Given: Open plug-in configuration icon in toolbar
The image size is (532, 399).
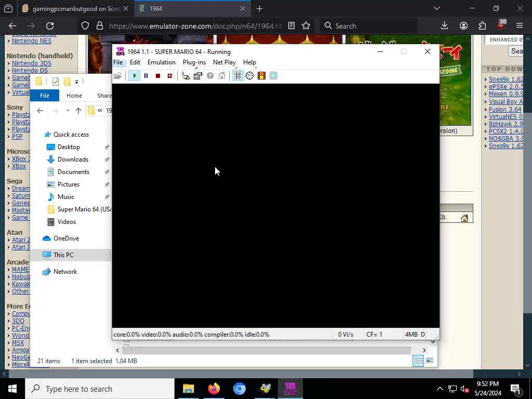Looking at the screenshot, I should (x=185, y=76).
